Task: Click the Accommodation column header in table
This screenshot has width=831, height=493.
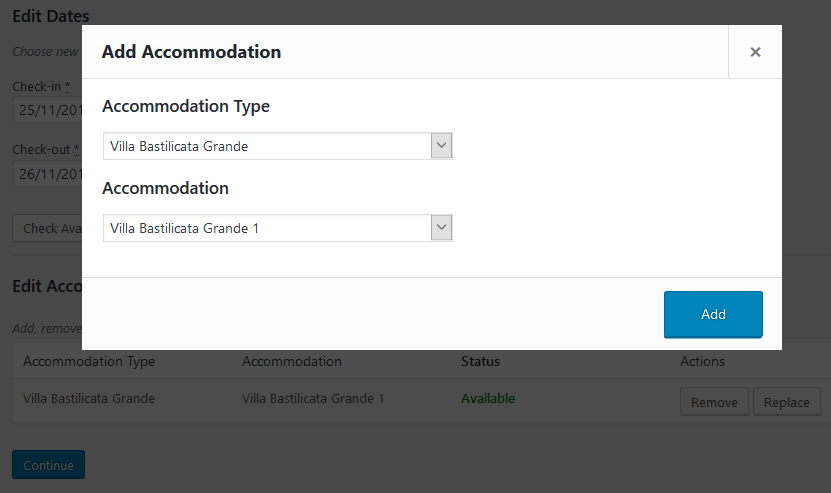Action: tap(291, 361)
